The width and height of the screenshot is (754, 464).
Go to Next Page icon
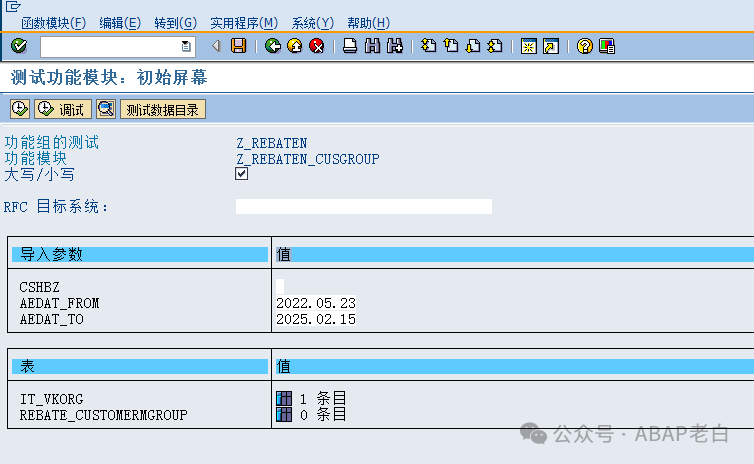(473, 46)
